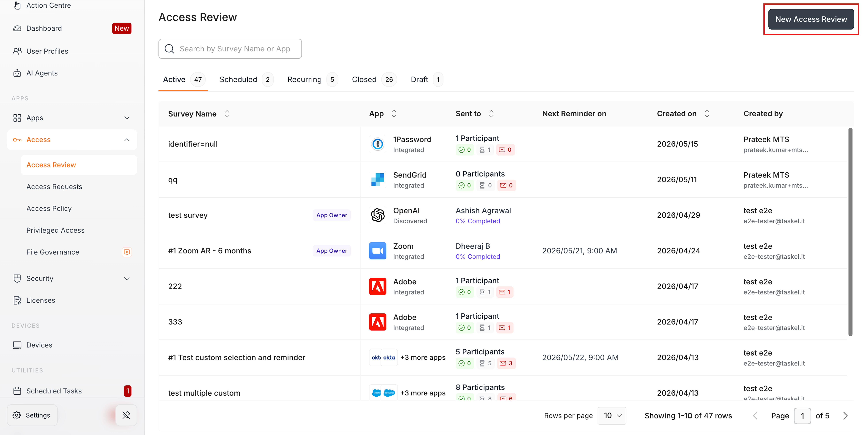Screen dimensions: 868x435
Task: Click the App Owner tag on test survey
Action: [332, 215]
